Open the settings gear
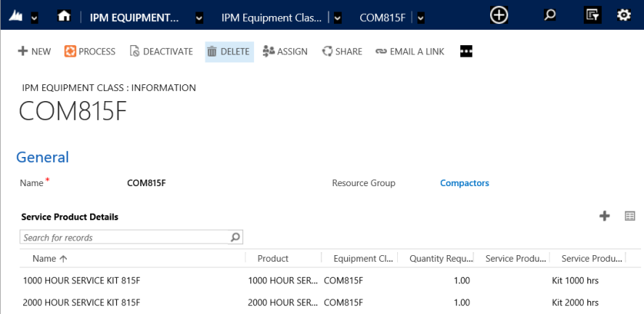 click(x=624, y=15)
